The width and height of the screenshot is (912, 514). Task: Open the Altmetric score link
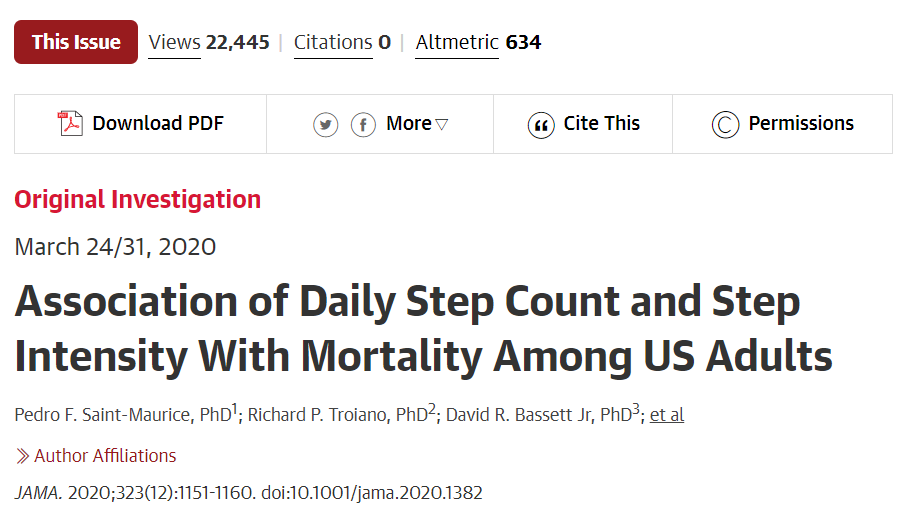tap(478, 42)
